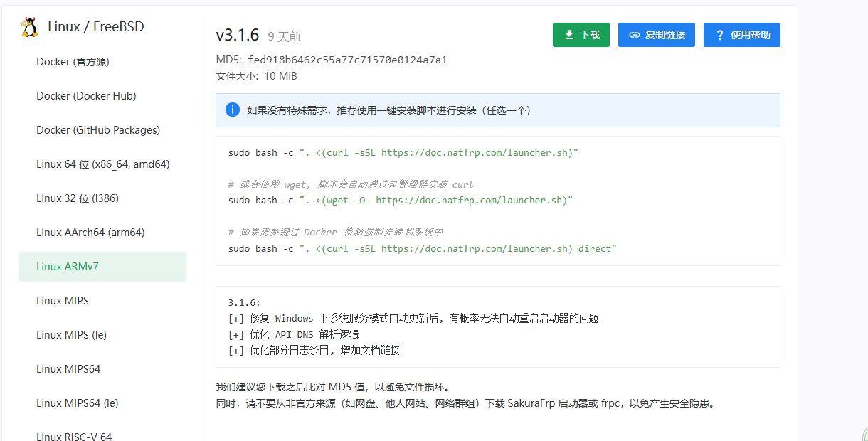Click the MD5 hash value text
The image size is (868, 441).
pos(347,60)
